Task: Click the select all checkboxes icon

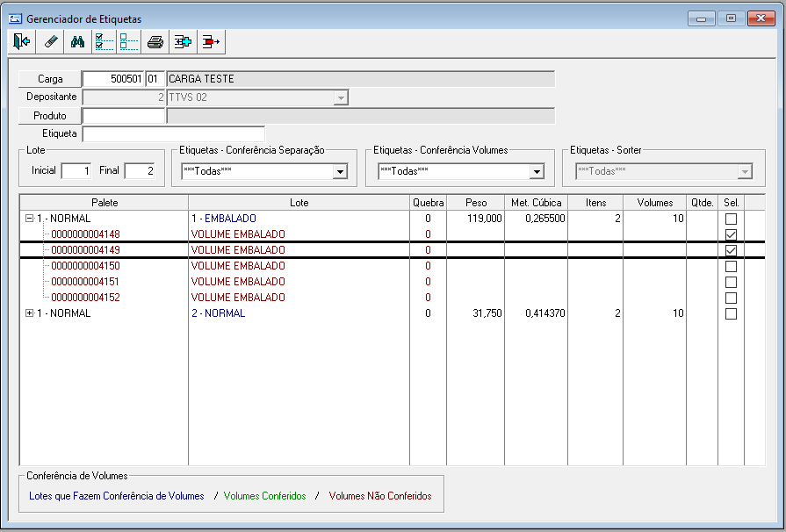Action: pyautogui.click(x=104, y=41)
